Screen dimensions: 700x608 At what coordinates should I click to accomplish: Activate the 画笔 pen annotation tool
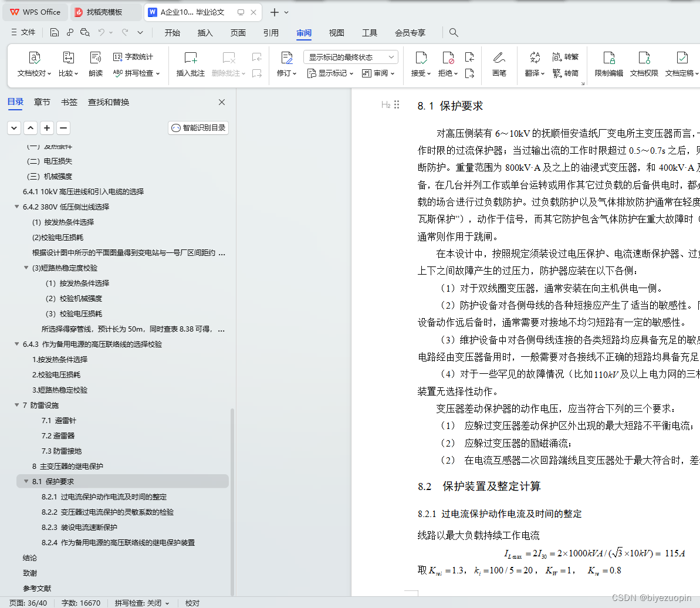click(x=499, y=63)
